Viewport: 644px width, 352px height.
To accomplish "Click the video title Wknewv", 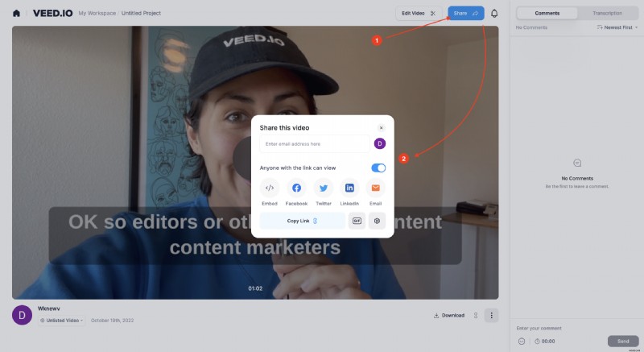I will (x=49, y=309).
